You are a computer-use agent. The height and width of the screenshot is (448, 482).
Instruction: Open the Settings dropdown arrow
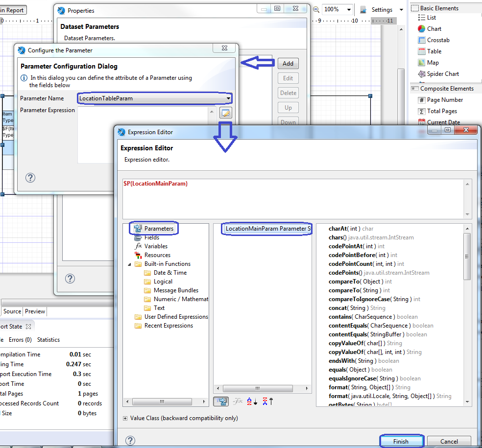[x=401, y=9]
